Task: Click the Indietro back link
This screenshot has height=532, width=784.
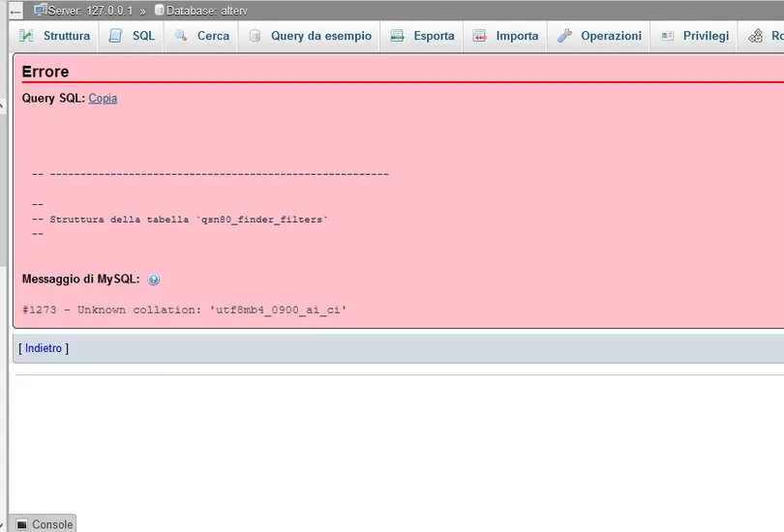Action: click(x=44, y=348)
